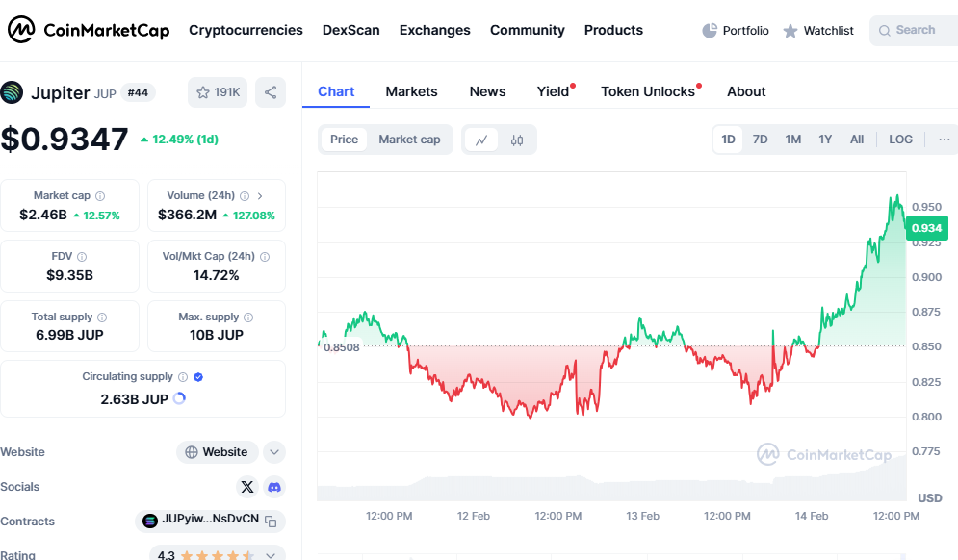Toggle LOG scale on chart

tap(900, 140)
